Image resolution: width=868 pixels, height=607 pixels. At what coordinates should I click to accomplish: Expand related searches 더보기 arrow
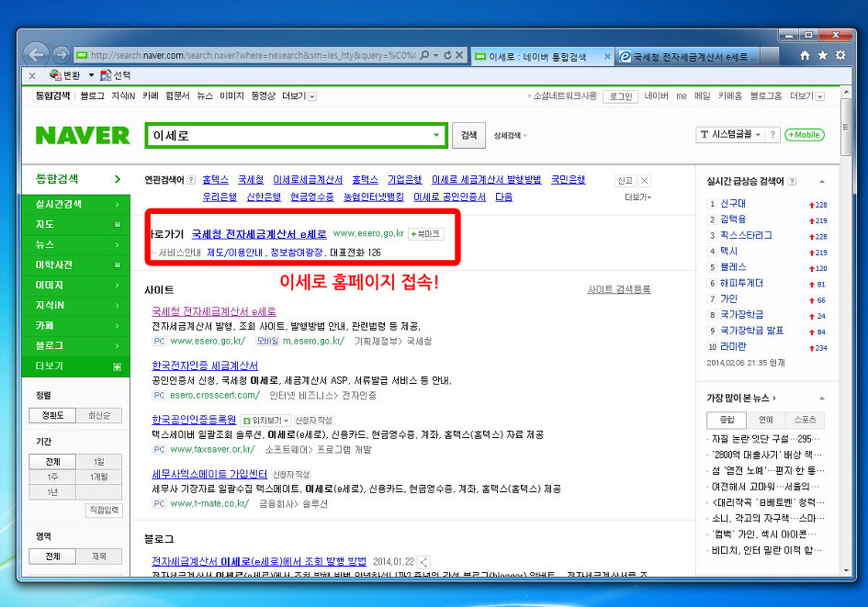638,197
